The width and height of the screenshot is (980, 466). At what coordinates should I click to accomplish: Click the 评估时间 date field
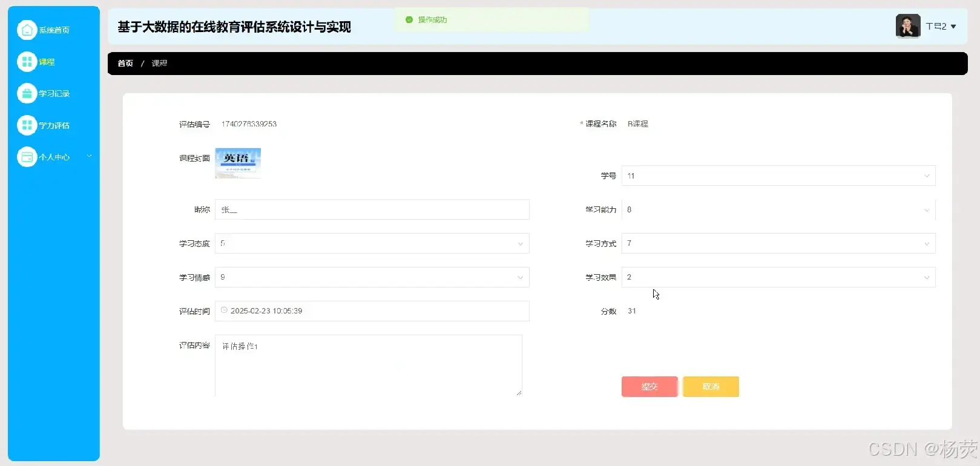coord(372,311)
